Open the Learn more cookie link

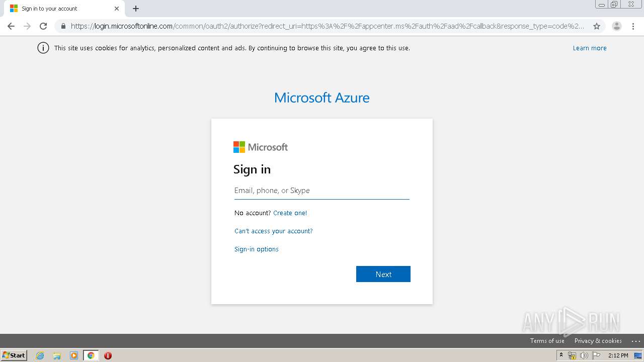point(590,48)
